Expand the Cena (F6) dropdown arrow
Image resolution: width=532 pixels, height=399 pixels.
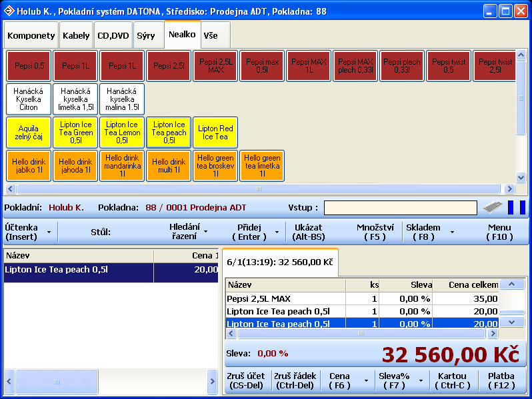tap(366, 381)
